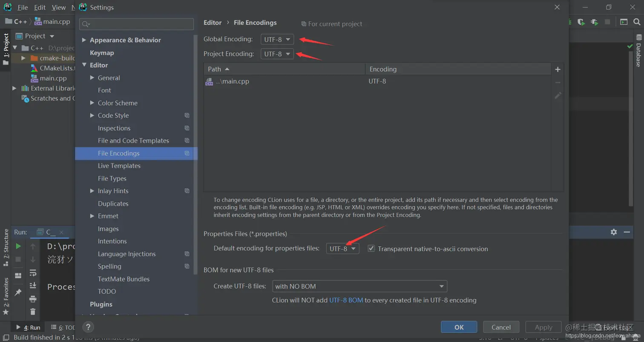Switch to the 4: Run tool window tab

pos(28,327)
